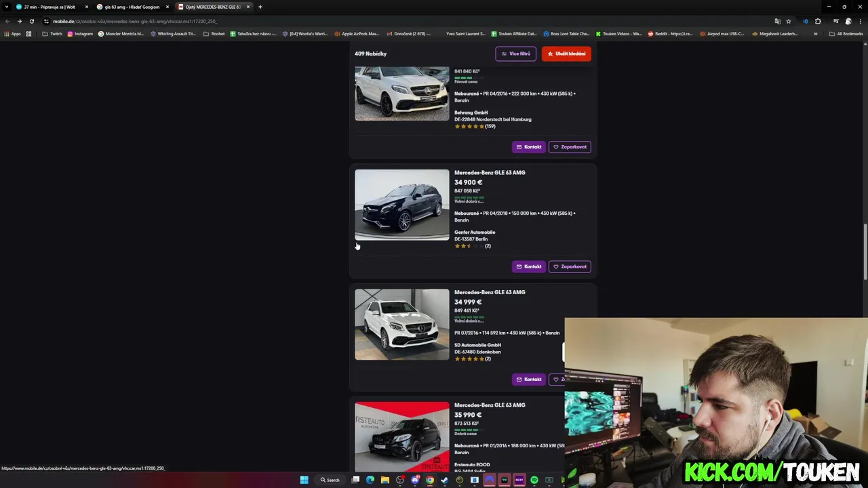This screenshot has height=488, width=868.
Task: Click the 409 Nabídky results count
Action: (370, 54)
